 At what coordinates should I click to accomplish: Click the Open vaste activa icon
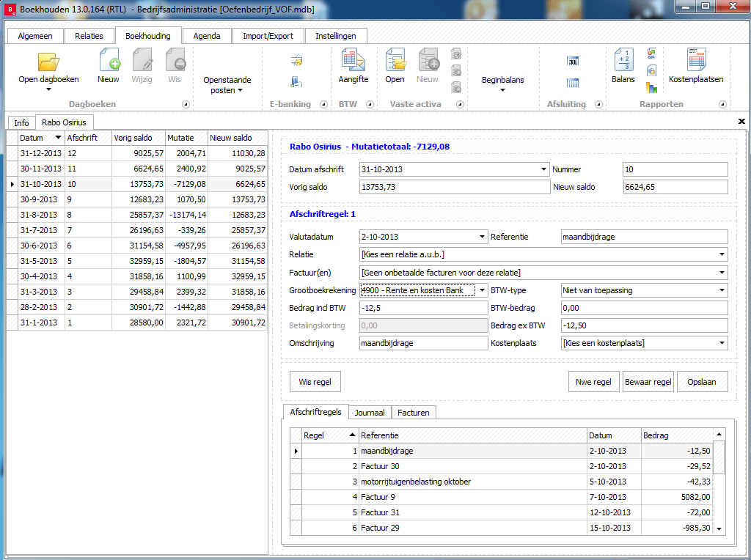click(x=395, y=62)
